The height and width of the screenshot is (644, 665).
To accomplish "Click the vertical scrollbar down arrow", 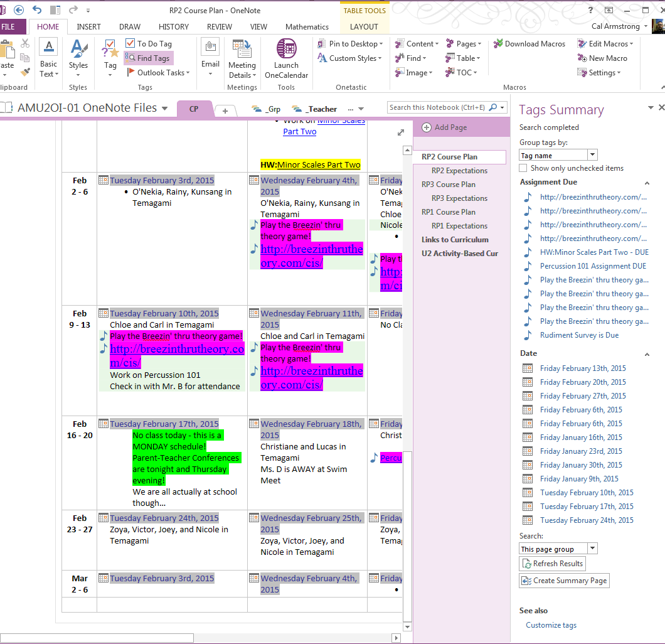I will pos(407,627).
